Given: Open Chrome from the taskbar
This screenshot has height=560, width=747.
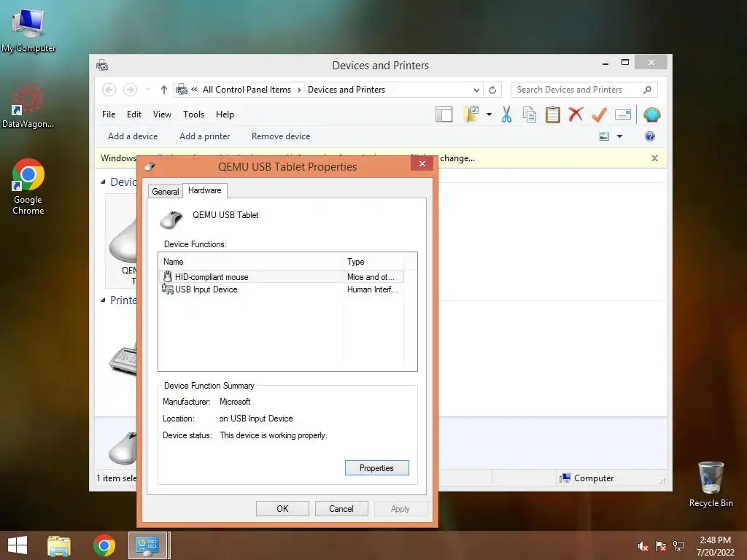Looking at the screenshot, I should [104, 545].
